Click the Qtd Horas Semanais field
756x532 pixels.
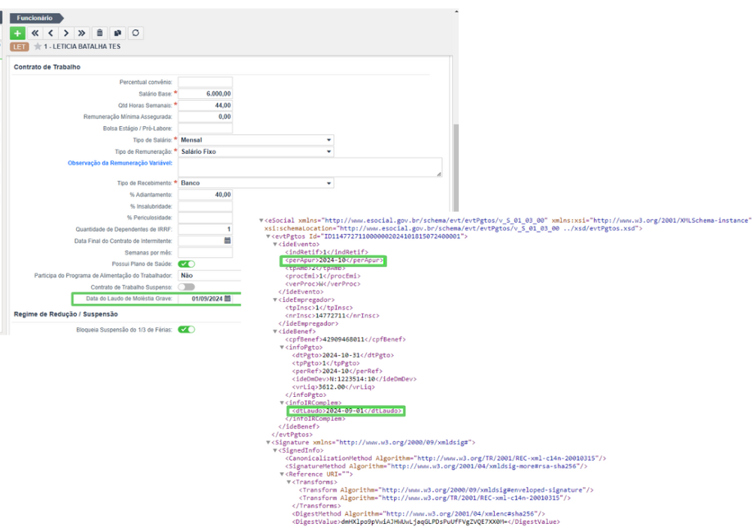[x=206, y=106]
